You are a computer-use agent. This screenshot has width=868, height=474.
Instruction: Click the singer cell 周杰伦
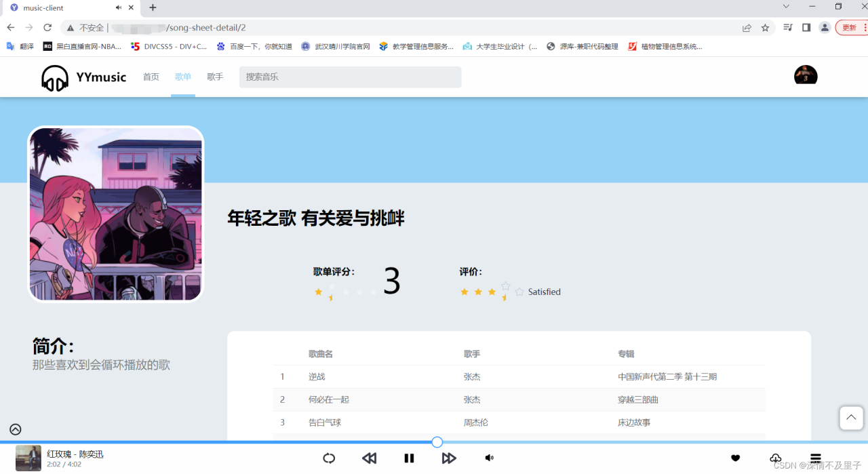click(x=476, y=422)
